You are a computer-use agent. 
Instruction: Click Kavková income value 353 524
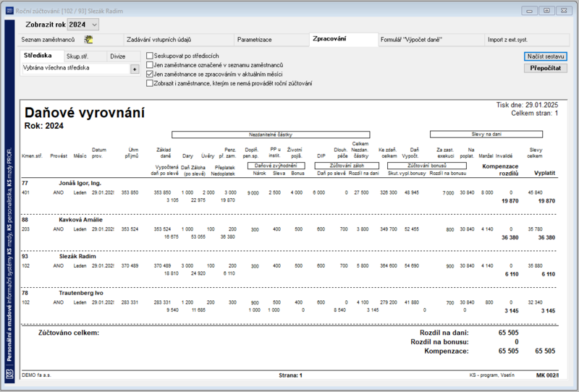130,229
